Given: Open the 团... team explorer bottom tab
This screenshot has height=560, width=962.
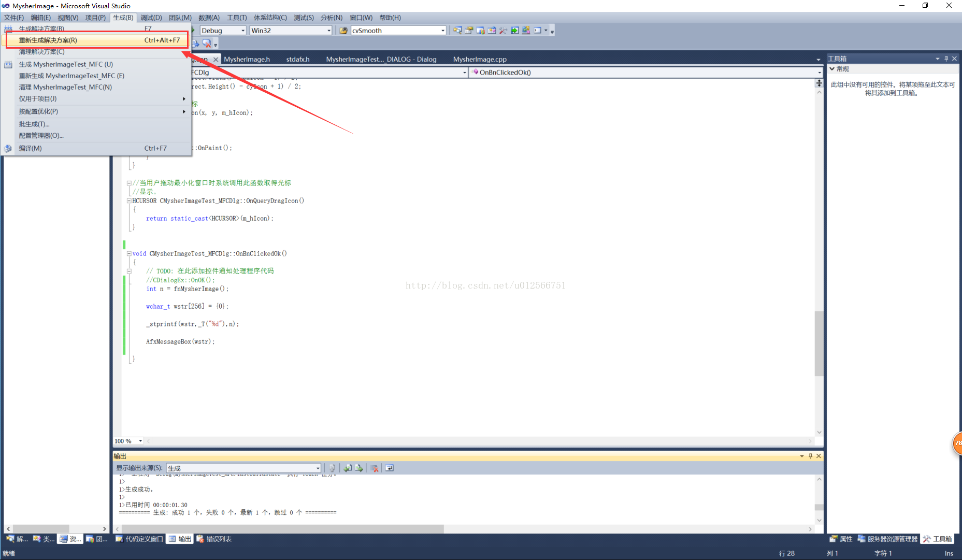Looking at the screenshot, I should pyautogui.click(x=97, y=539).
